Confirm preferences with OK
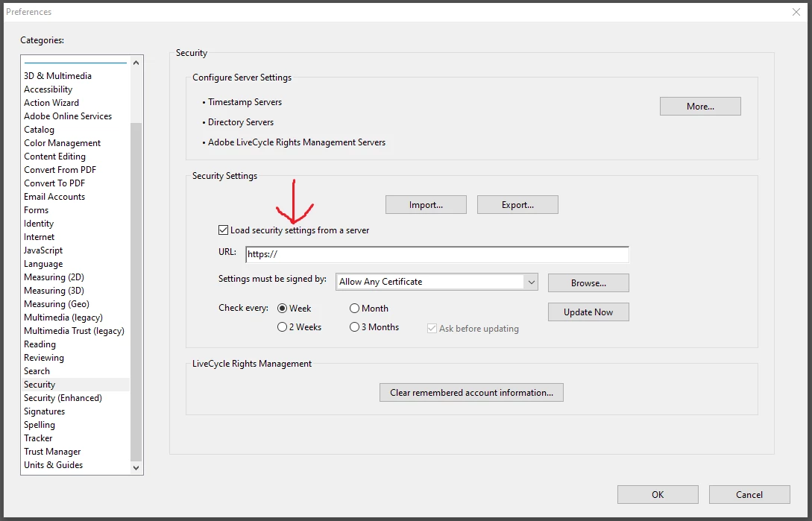The height and width of the screenshot is (521, 812). click(x=658, y=495)
